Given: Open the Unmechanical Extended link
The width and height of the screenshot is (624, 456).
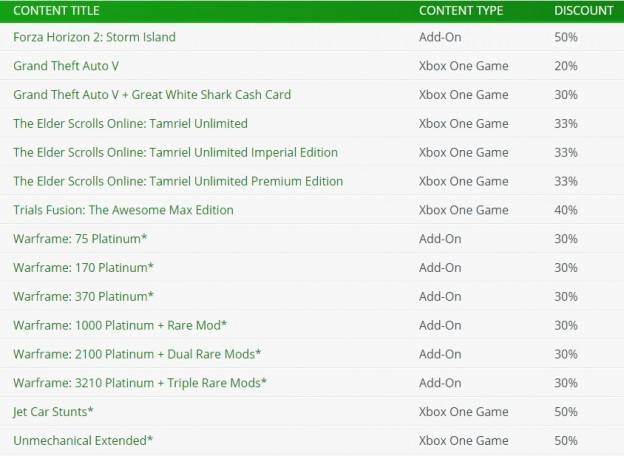Looking at the screenshot, I should 83,440.
